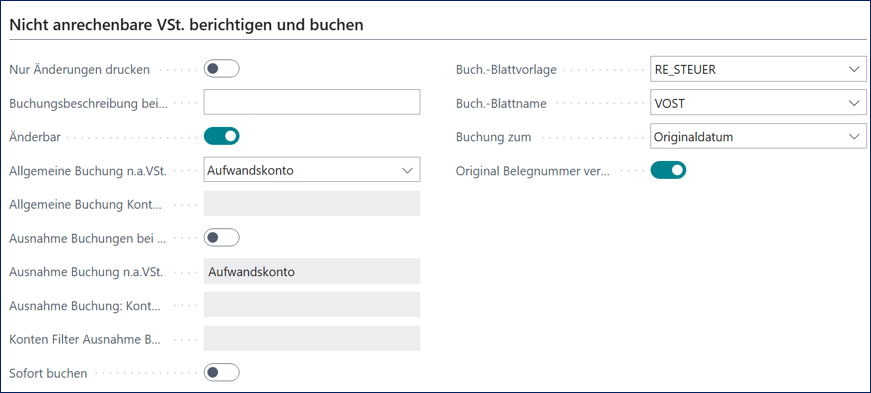Click Ausnahme Buchung: Kont... field
Image resolution: width=871 pixels, height=393 pixels.
click(312, 305)
